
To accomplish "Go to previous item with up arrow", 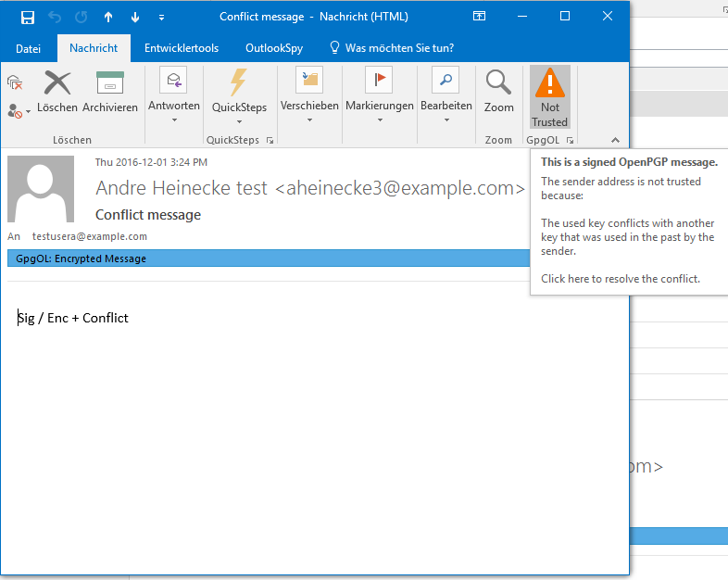I will point(108,17).
